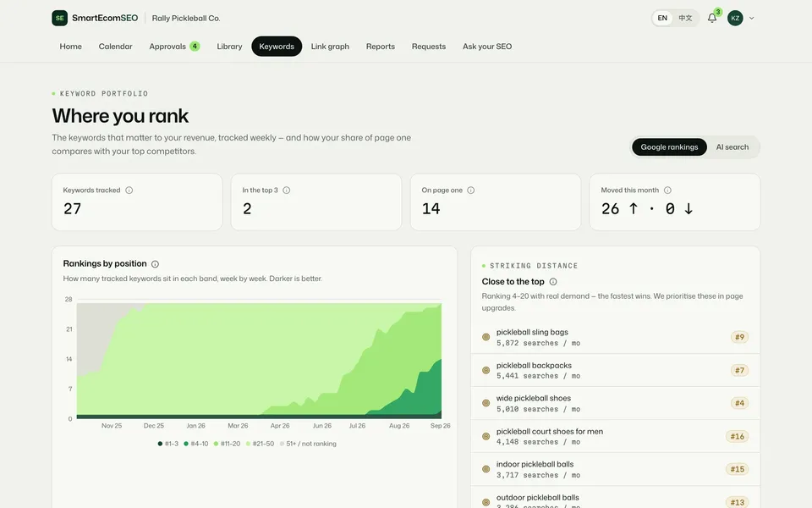This screenshot has height=508, width=812.
Task: Click info icon beside Rankings by position
Action: tap(155, 264)
